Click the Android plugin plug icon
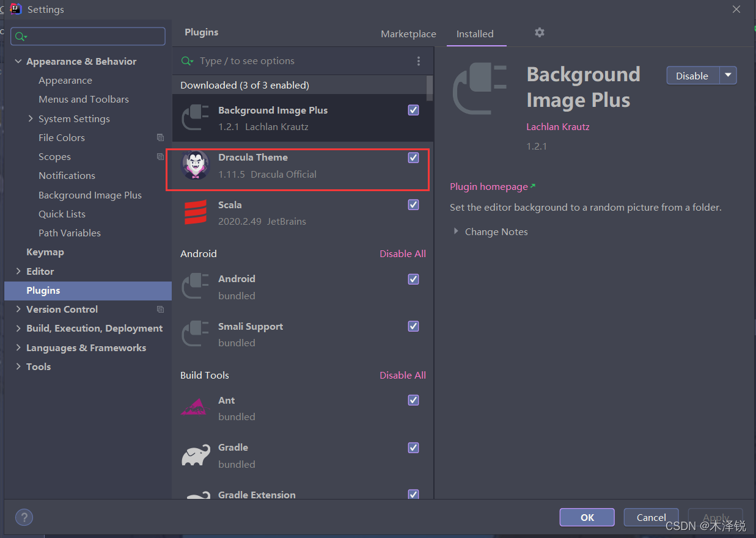The height and width of the screenshot is (538, 756). click(x=196, y=286)
